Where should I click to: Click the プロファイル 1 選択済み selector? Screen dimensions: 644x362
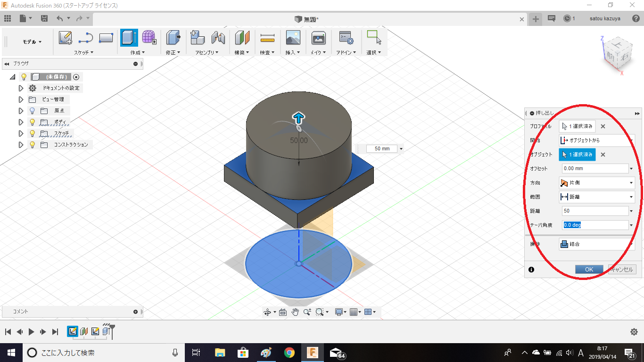[x=577, y=126]
